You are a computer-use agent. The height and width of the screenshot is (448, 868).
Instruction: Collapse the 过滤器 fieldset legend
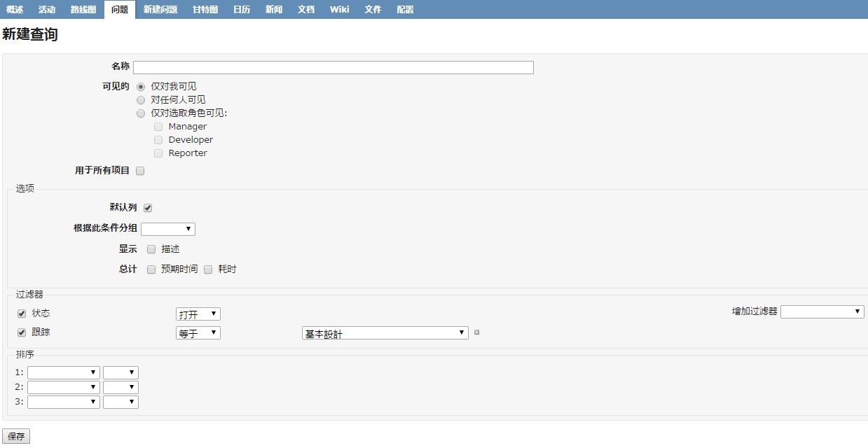point(29,294)
